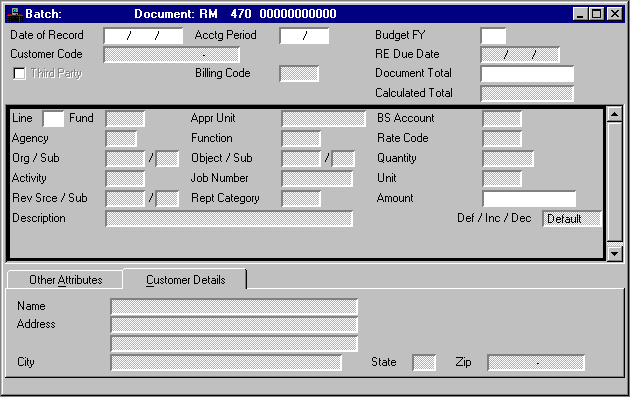Click the second Address line field

234,344
